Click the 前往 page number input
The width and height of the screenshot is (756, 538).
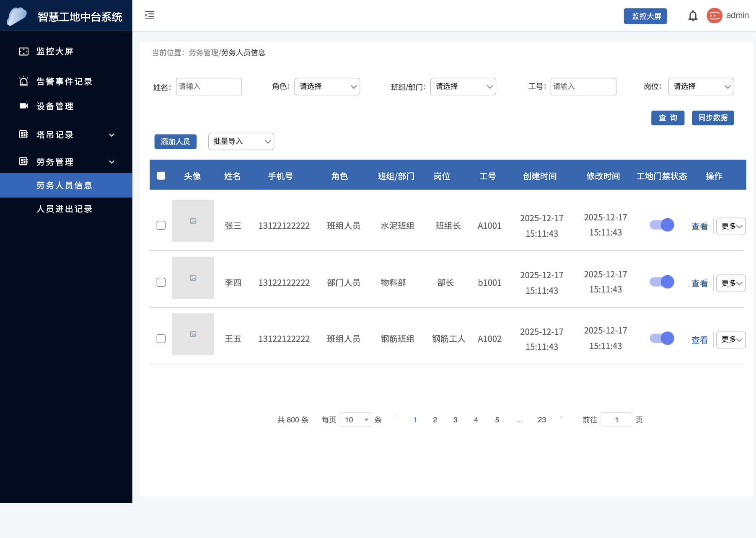click(x=616, y=420)
